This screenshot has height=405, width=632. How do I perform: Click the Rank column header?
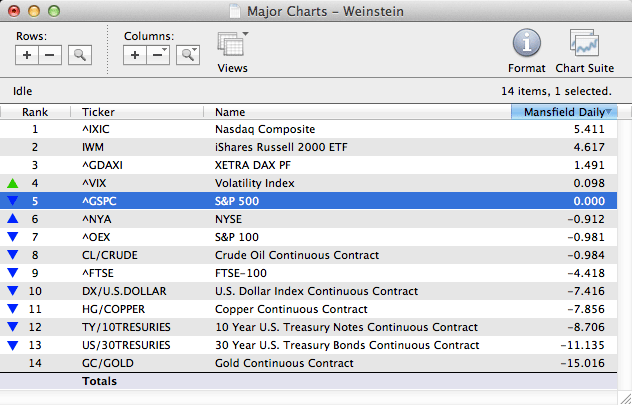[35, 112]
